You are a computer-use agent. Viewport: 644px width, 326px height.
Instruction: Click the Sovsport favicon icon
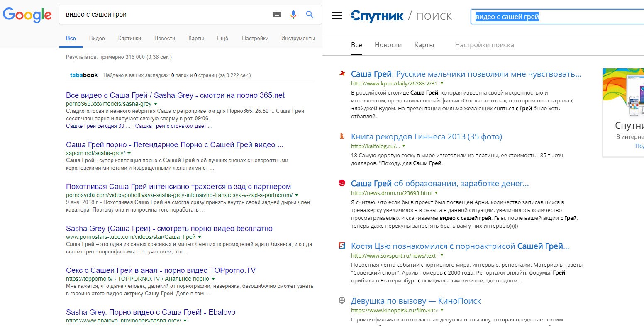coord(342,246)
